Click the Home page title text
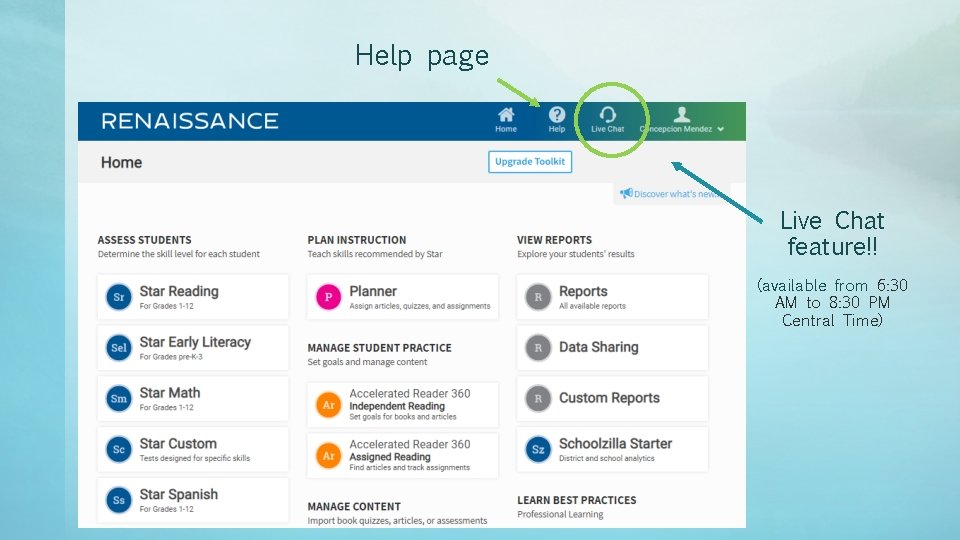 click(121, 162)
